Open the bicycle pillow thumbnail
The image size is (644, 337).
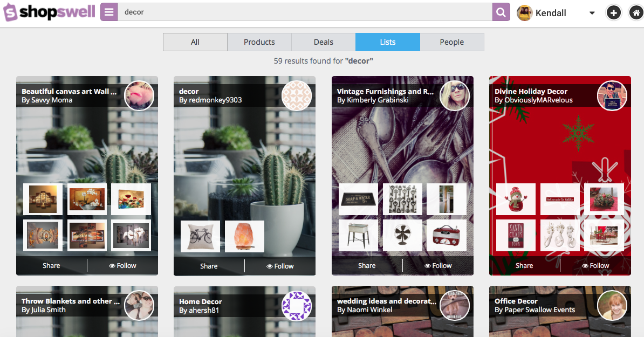pyautogui.click(x=200, y=236)
